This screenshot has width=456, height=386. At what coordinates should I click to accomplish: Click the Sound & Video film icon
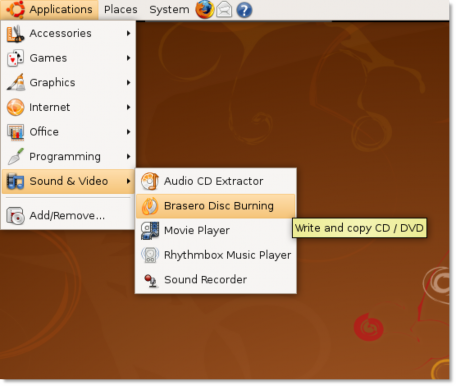(x=15, y=181)
